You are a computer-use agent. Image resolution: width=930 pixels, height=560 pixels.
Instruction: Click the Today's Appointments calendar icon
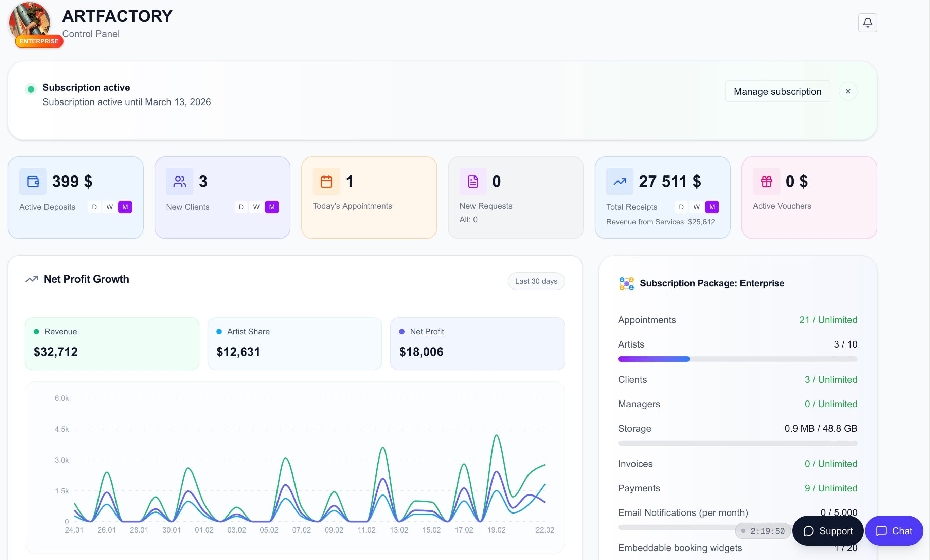(x=326, y=181)
